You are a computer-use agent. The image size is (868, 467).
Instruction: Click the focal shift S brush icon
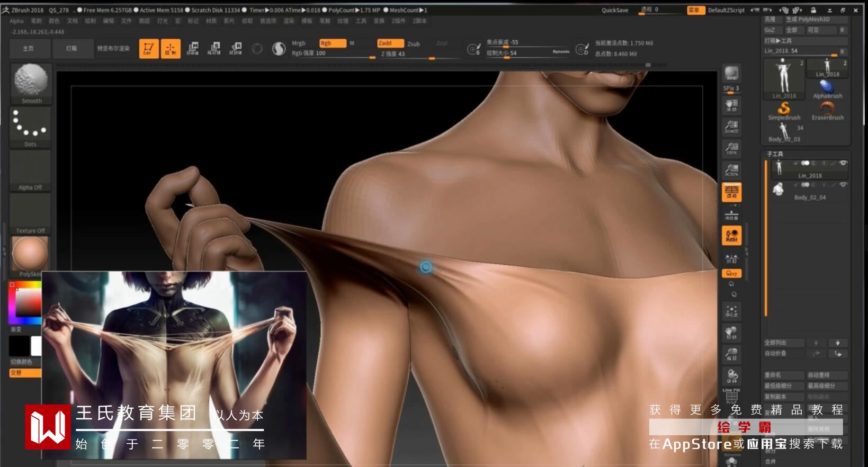(473, 49)
